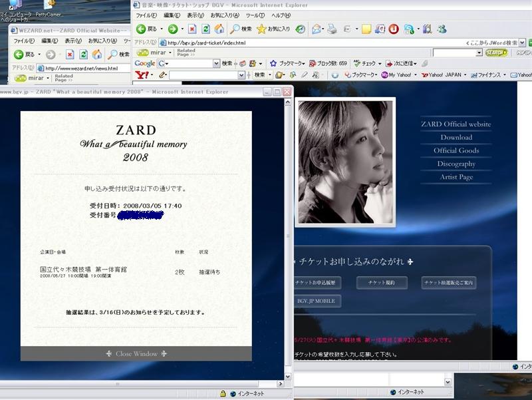Expand the mirar search field dropdown
The image size is (532, 400).
[479, 53]
